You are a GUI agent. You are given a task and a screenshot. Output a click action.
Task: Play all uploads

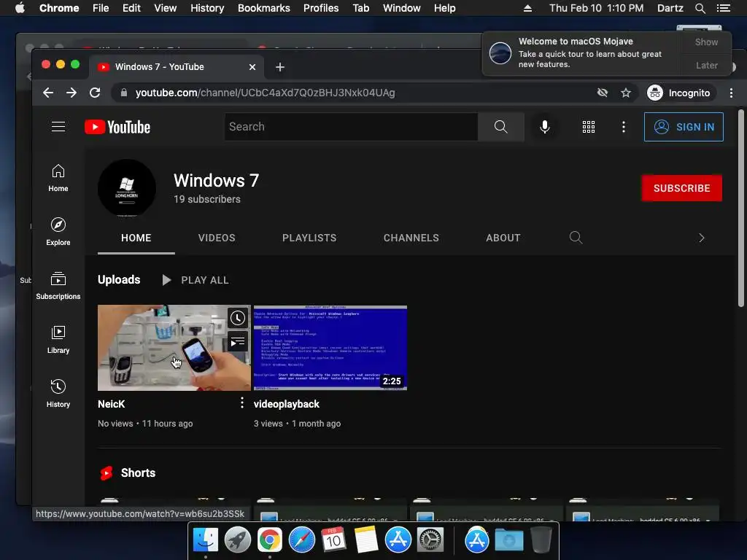tap(196, 280)
